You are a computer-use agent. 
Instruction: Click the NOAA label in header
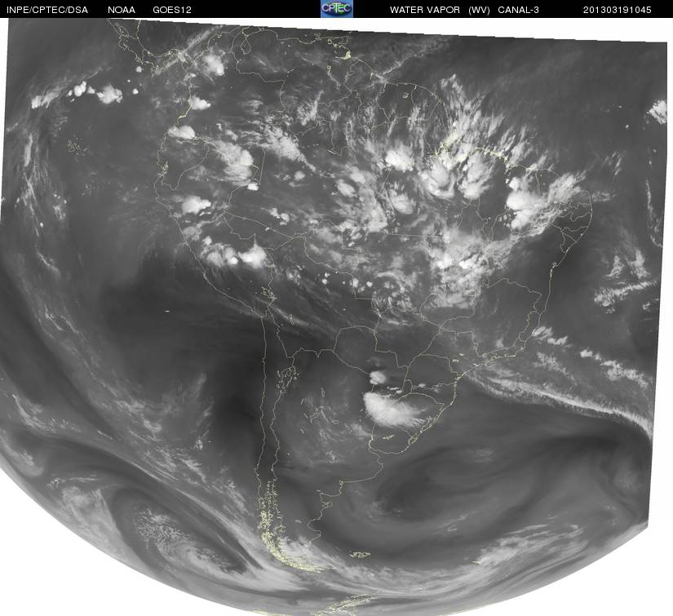[122, 10]
